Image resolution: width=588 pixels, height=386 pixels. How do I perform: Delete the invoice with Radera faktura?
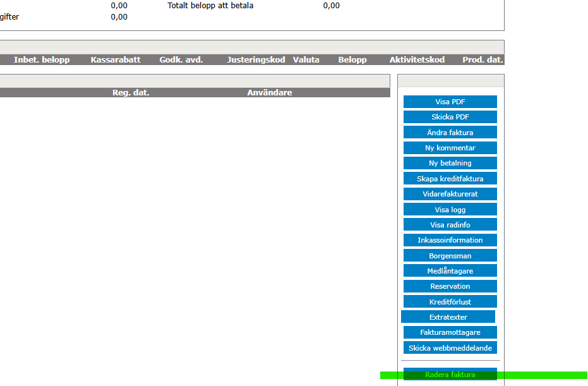[450, 375]
